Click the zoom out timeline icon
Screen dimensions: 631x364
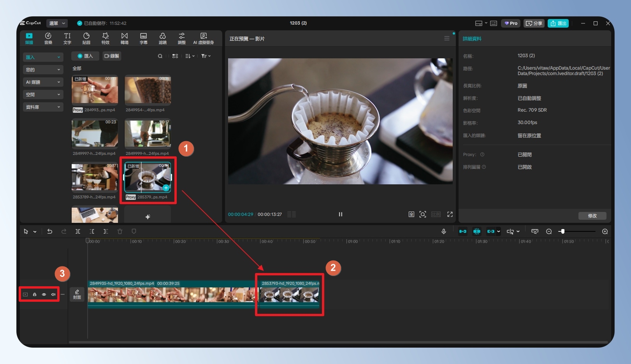click(549, 231)
